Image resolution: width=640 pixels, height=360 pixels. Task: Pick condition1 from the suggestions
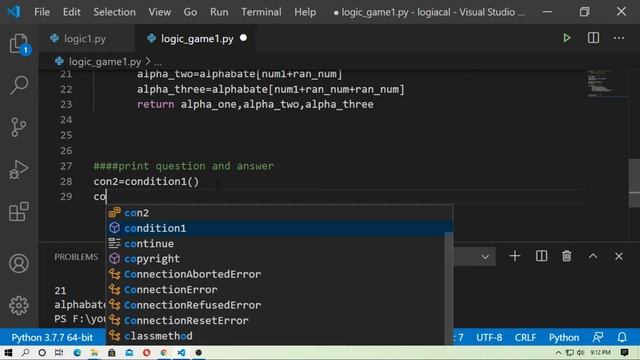point(279,228)
